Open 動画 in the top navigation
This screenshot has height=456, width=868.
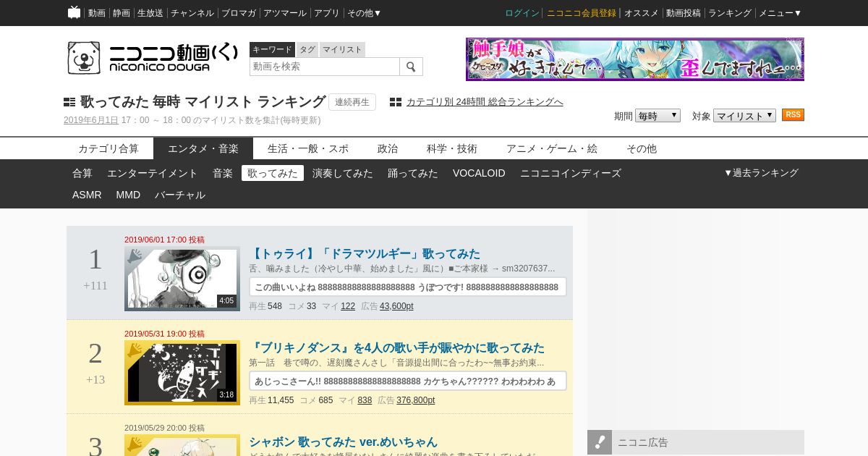point(97,13)
